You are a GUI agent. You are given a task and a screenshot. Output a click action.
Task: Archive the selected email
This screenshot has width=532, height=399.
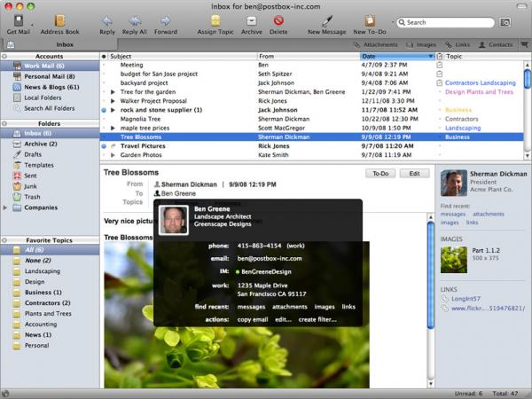click(252, 20)
